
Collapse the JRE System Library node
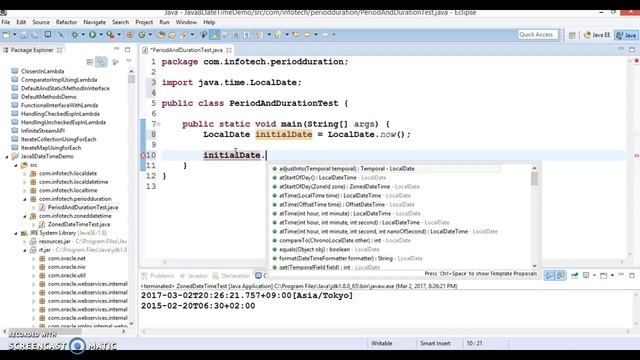16,233
